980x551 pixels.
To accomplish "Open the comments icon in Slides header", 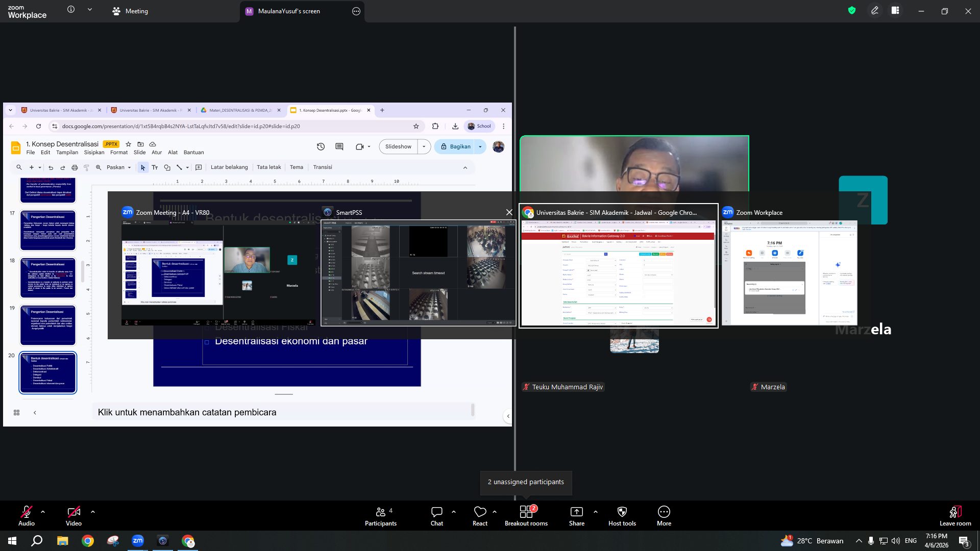I will pyautogui.click(x=339, y=147).
